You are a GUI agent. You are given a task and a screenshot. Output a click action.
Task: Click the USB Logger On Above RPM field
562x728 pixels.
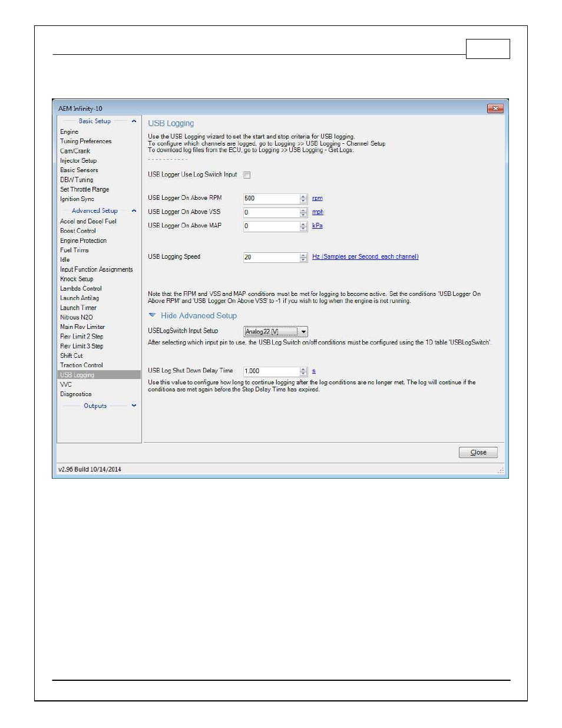(x=272, y=199)
